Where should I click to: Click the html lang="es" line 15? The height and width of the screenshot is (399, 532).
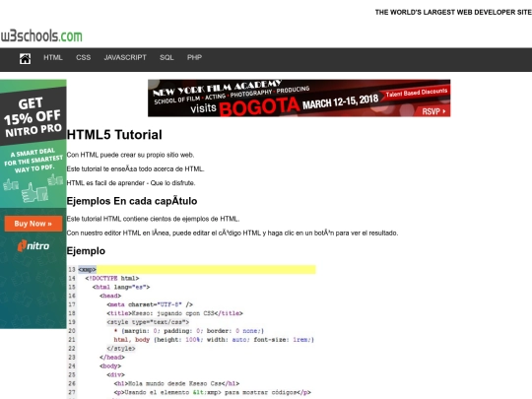pos(121,287)
